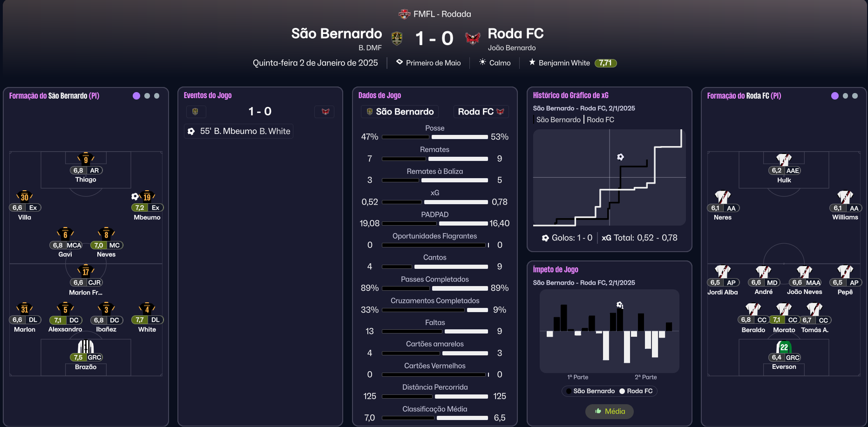This screenshot has height=427, width=868.
Task: Select Roda FC tab in xG history panel
Action: (601, 120)
